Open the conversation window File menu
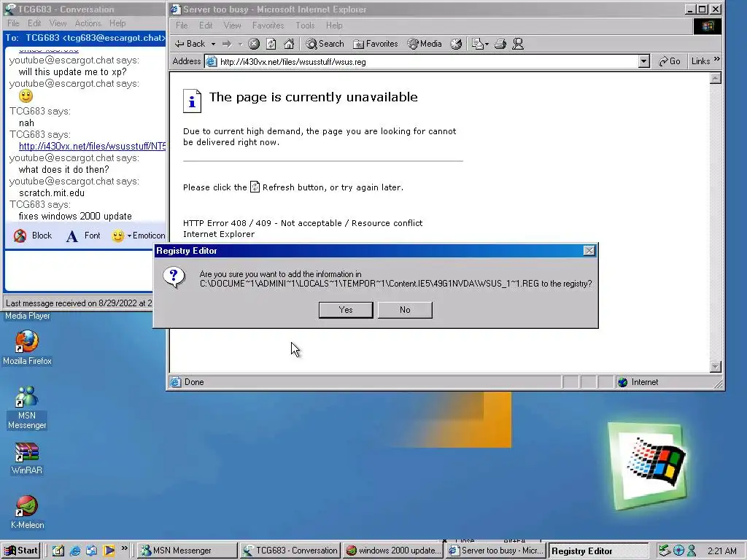Viewport: 747px width, 560px height. point(13,23)
